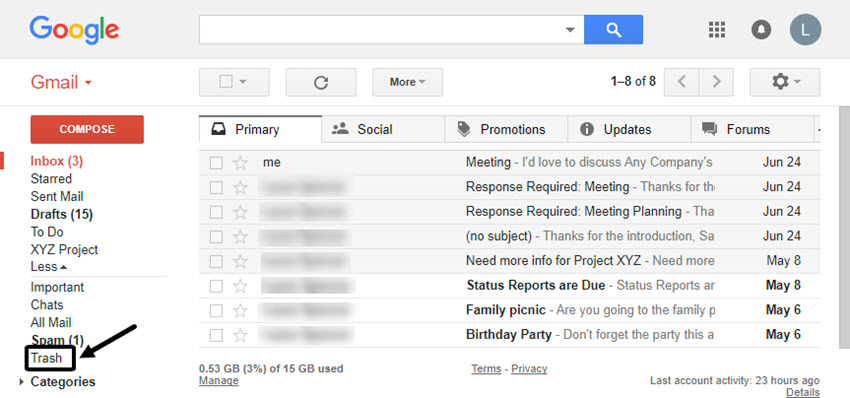Switch to the Updates tab
The width and height of the screenshot is (850, 398).
(629, 130)
